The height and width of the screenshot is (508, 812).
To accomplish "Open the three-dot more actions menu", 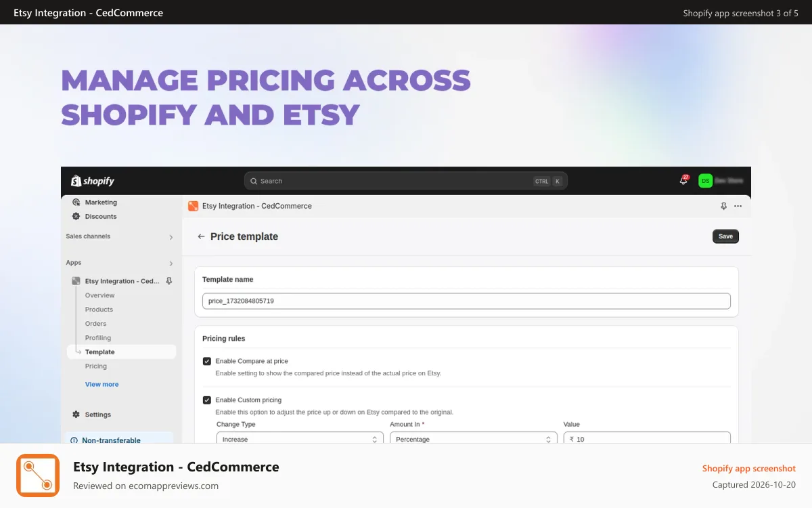I will click(x=738, y=206).
